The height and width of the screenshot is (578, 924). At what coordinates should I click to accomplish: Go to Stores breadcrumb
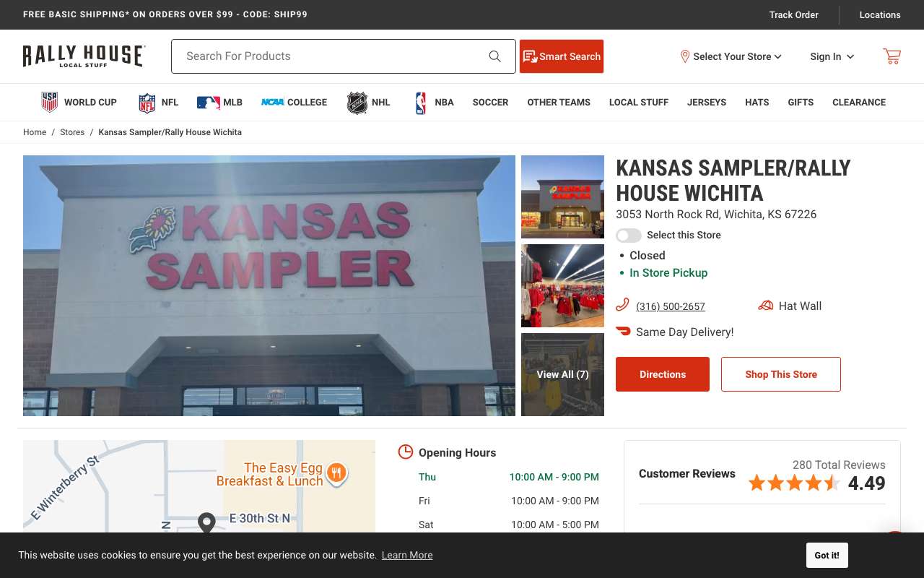click(x=72, y=132)
